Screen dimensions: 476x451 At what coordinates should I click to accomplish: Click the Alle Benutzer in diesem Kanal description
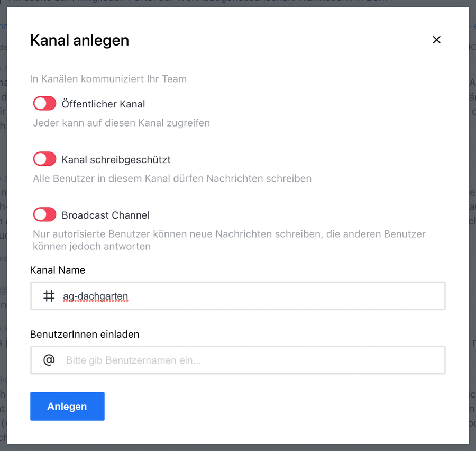click(172, 179)
